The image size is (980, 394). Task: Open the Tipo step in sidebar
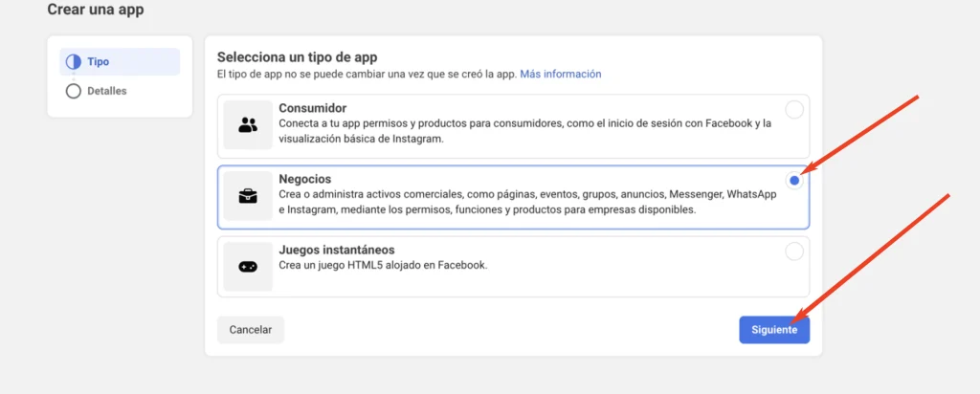(120, 62)
